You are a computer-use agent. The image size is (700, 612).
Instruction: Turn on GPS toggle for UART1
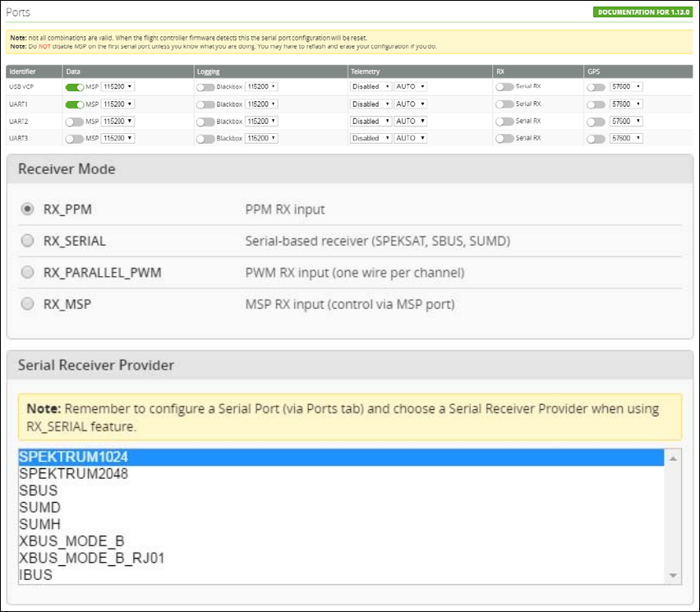(596, 104)
